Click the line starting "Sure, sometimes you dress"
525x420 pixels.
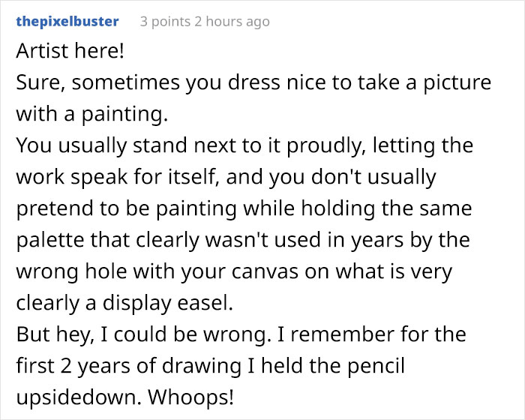pos(253,82)
